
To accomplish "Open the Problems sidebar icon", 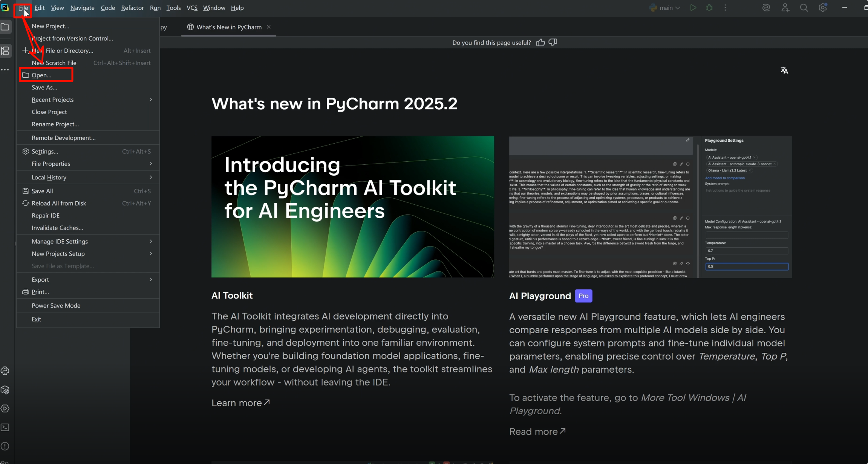I will (5, 446).
